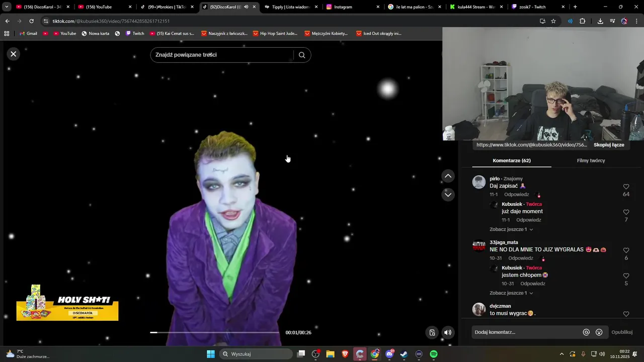Open the 'Hip Hop Saint Jude...' bookmark
Image resolution: width=644 pixels, height=362 pixels.
[275, 33]
